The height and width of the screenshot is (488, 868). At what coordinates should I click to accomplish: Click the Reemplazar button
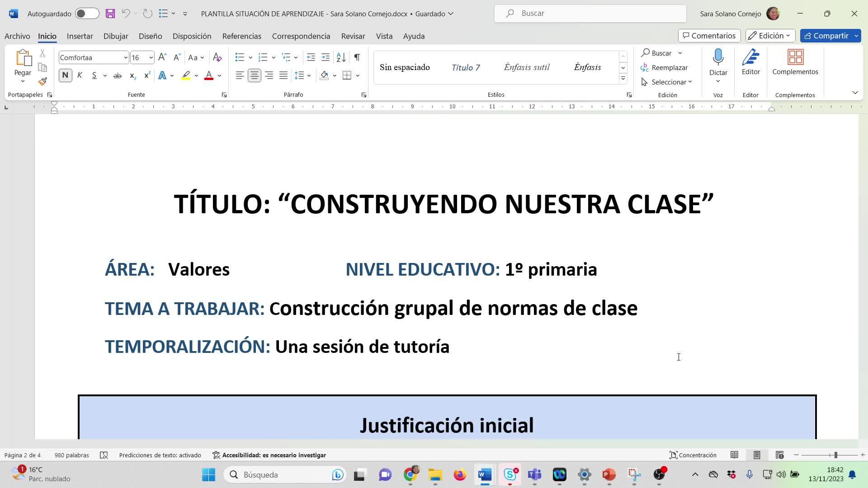(665, 68)
